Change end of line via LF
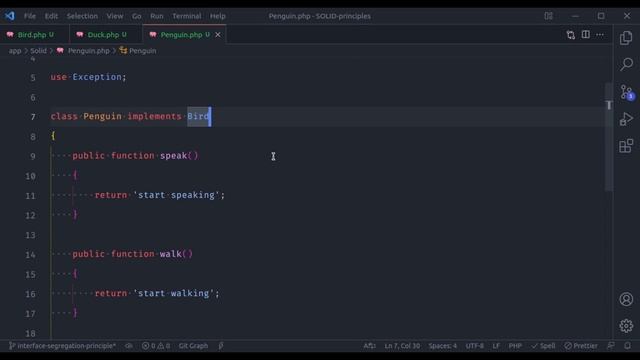The image size is (640, 360). (496, 346)
